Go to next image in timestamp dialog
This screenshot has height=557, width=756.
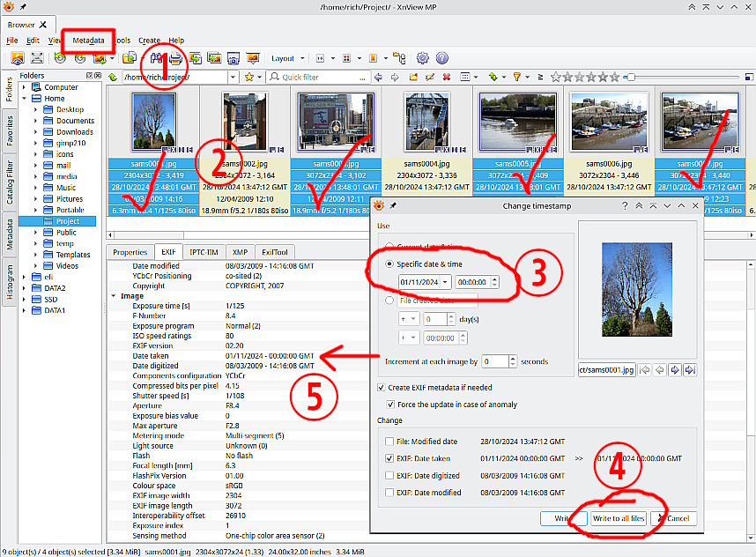674,369
